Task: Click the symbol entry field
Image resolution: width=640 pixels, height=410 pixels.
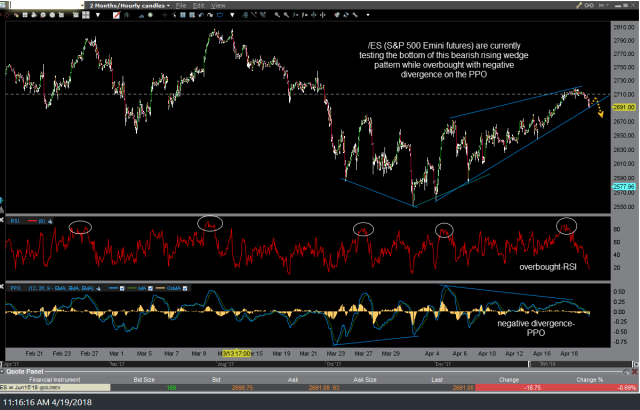Action: click(x=45, y=5)
